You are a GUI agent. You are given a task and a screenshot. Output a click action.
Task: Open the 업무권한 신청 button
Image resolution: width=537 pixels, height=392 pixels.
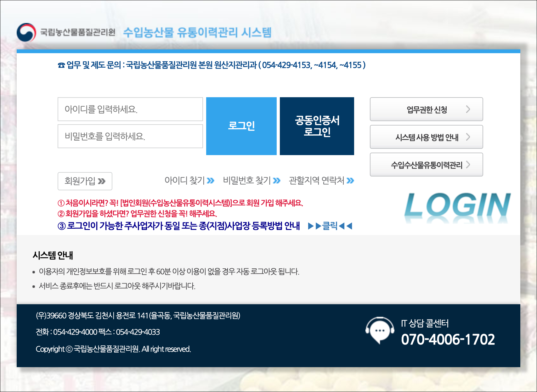427,109
